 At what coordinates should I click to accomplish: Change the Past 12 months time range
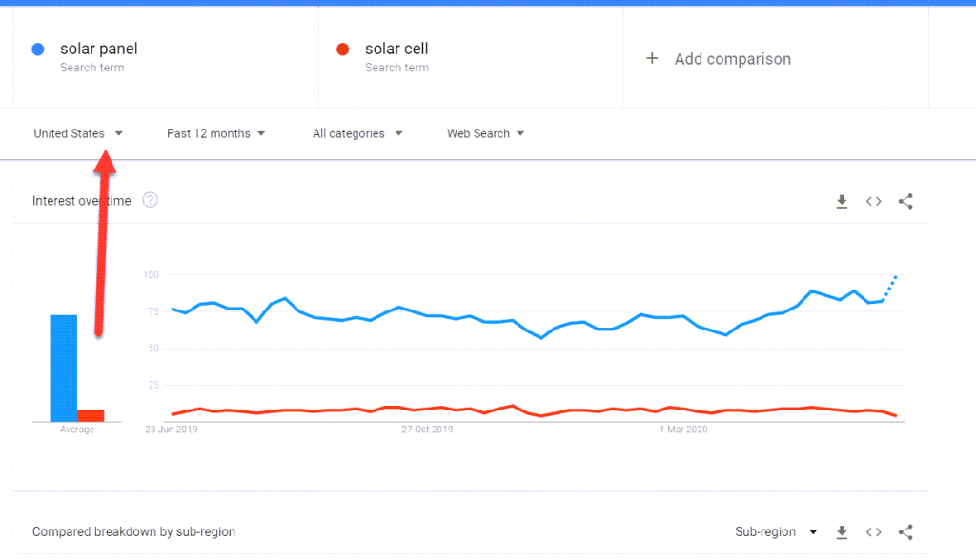(216, 133)
